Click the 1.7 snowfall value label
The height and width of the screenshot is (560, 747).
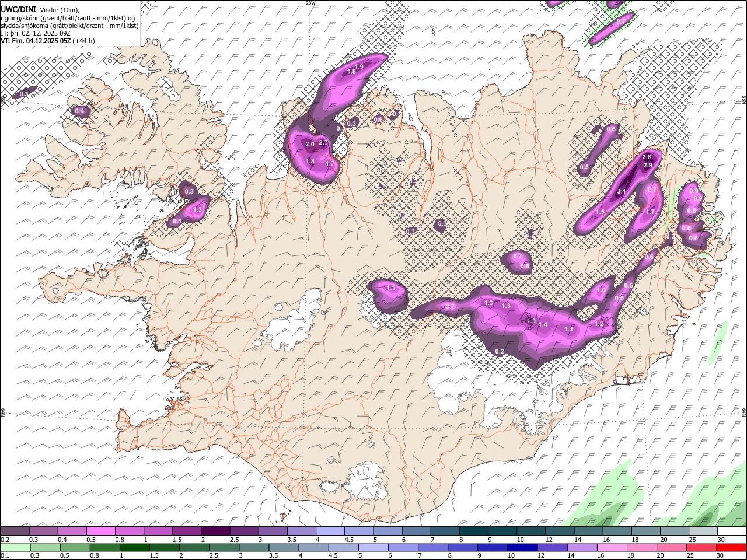point(650,212)
